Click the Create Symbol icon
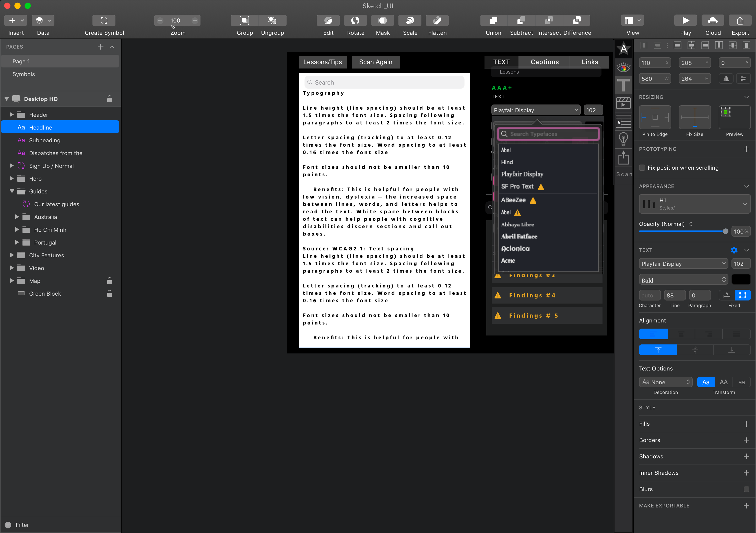Image resolution: width=756 pixels, height=533 pixels. pos(104,20)
